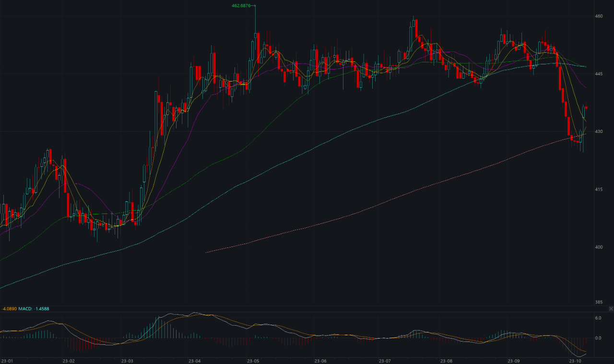Click the MACD: -1.4588 indicator label

pyautogui.click(x=34, y=309)
